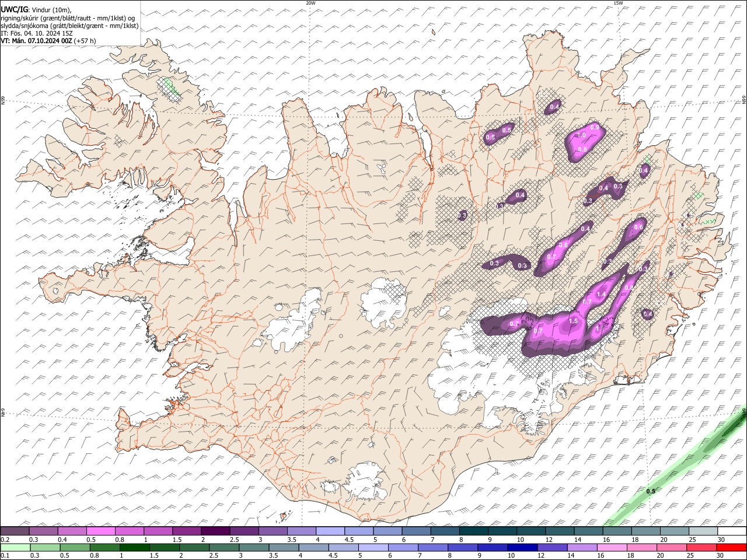Click the violet swatch labeled 12 in lower row
This screenshot has width=747, height=560.
[x=552, y=547]
